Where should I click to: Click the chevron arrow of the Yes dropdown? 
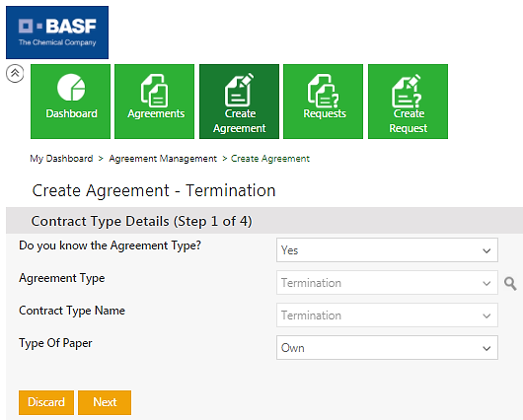click(486, 250)
